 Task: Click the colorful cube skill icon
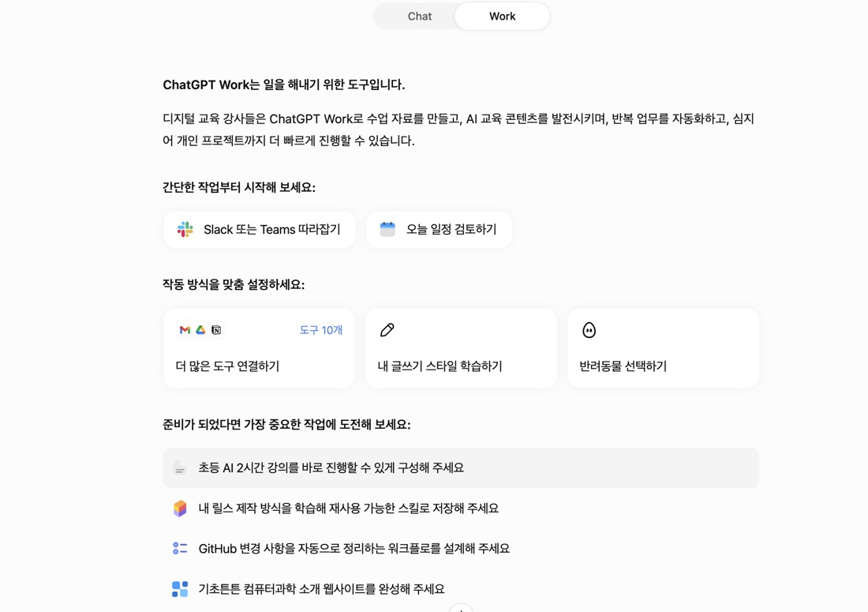click(180, 509)
